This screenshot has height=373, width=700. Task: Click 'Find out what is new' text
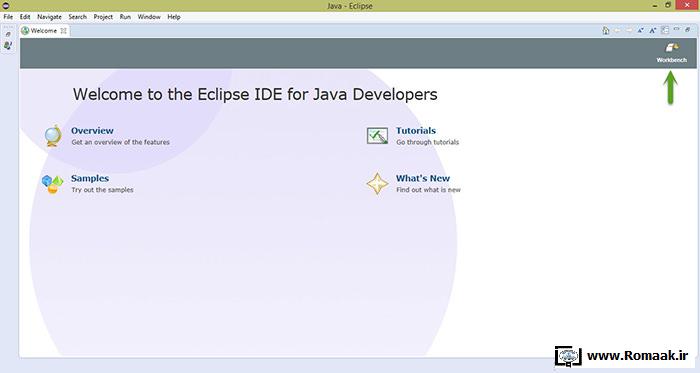pos(428,190)
